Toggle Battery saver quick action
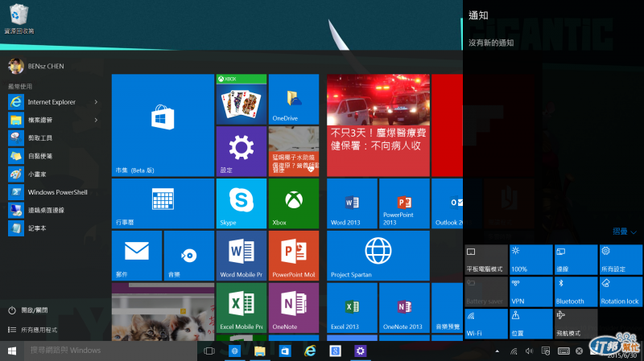The image size is (644, 361). [x=486, y=292]
